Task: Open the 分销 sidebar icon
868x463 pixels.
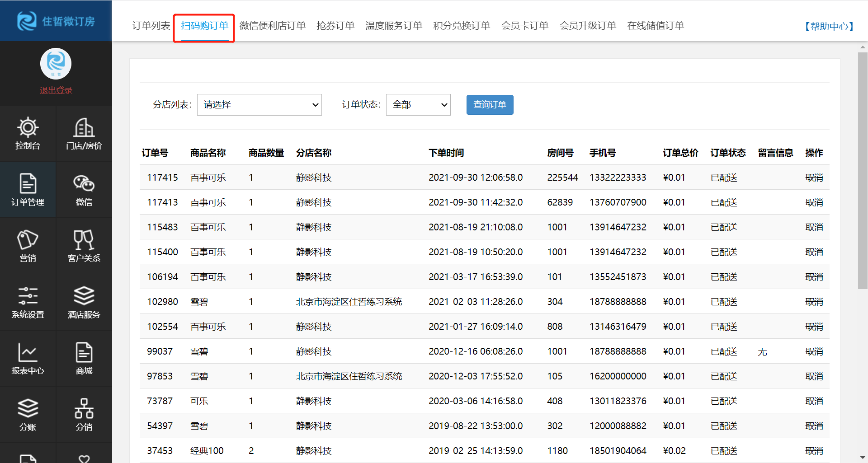Action: tap(84, 415)
